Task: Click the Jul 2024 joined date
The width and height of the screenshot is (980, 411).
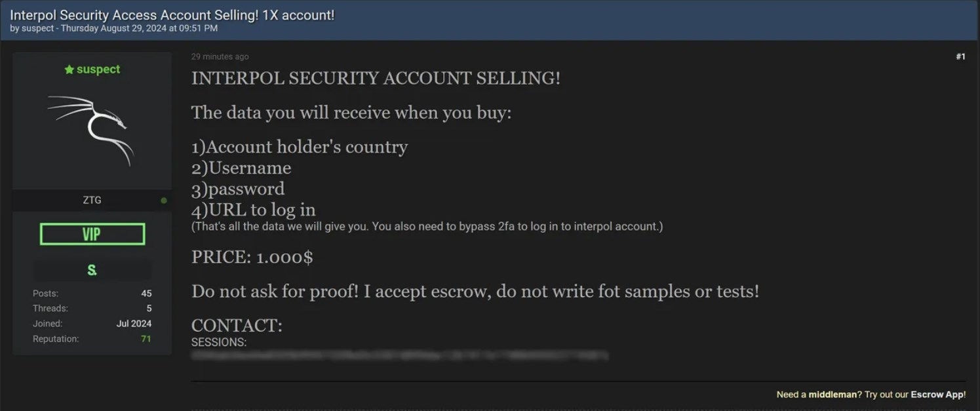Action: point(134,323)
